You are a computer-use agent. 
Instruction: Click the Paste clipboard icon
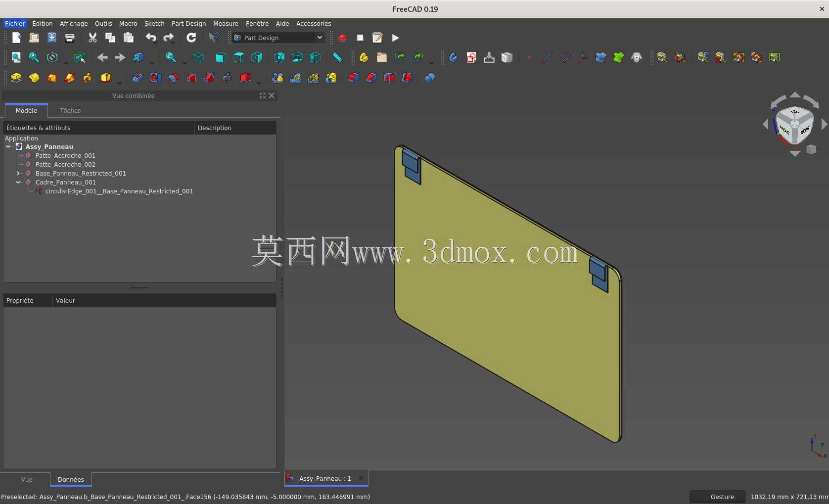pos(128,38)
